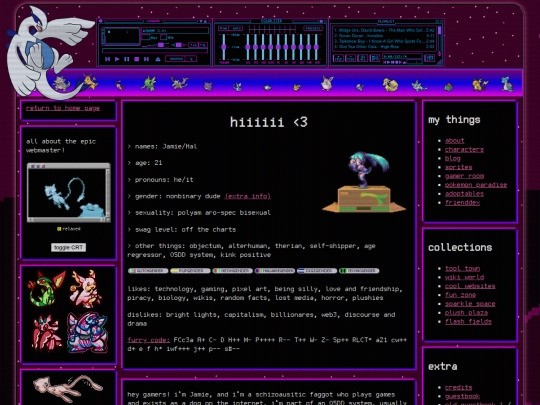The height and width of the screenshot is (405, 540).
Task: Open the 'pokemon paradise' link
Action: [476, 185]
